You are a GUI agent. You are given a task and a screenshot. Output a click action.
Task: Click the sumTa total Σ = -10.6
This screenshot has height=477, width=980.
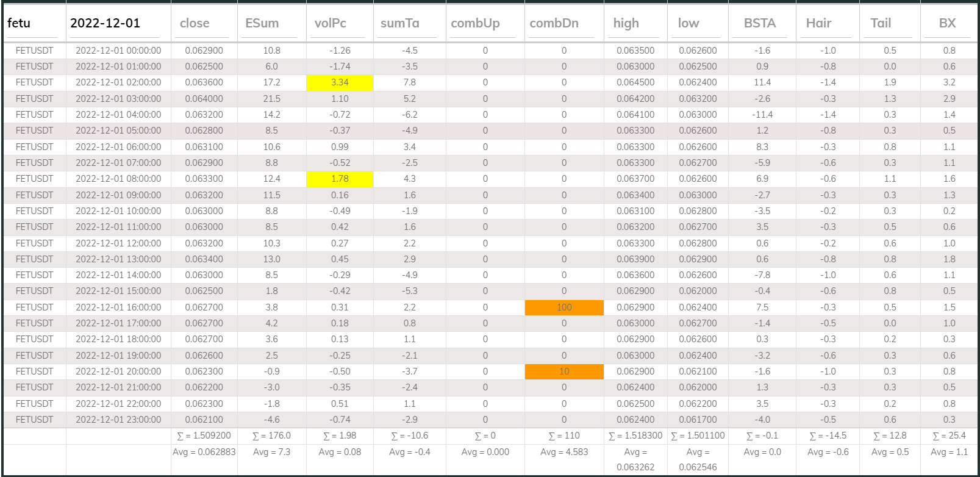[410, 436]
